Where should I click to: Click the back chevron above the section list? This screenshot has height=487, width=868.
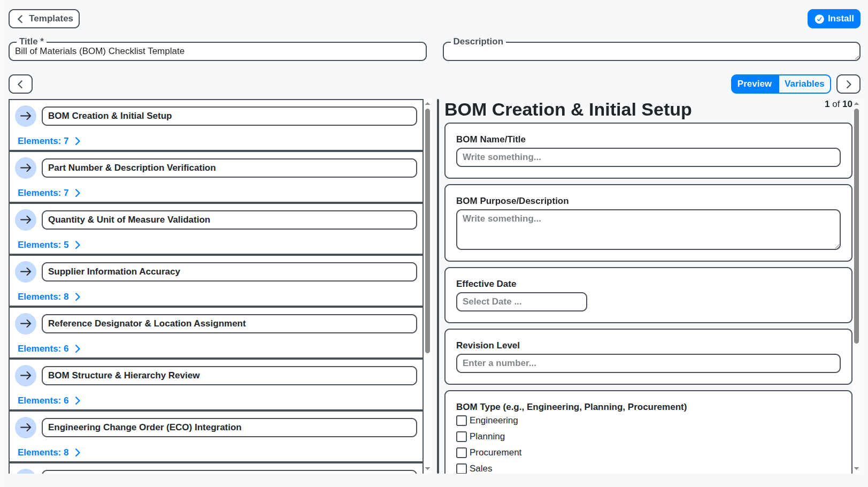click(x=20, y=84)
